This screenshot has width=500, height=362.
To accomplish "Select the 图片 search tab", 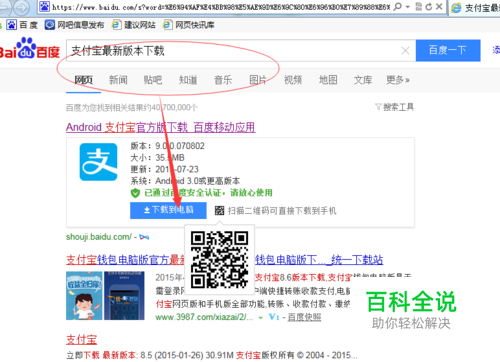I will [x=258, y=80].
